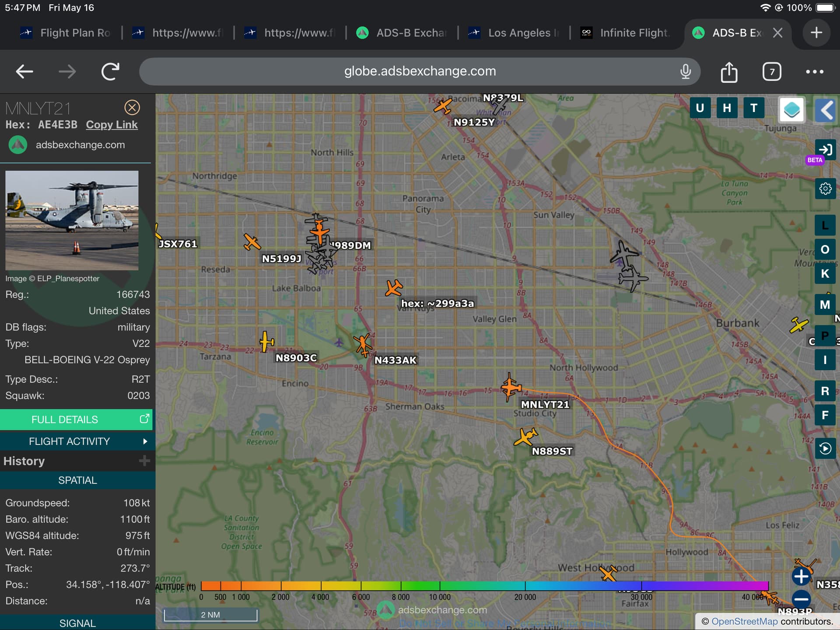The height and width of the screenshot is (630, 840).
Task: Toggle the U filter button
Action: [700, 108]
